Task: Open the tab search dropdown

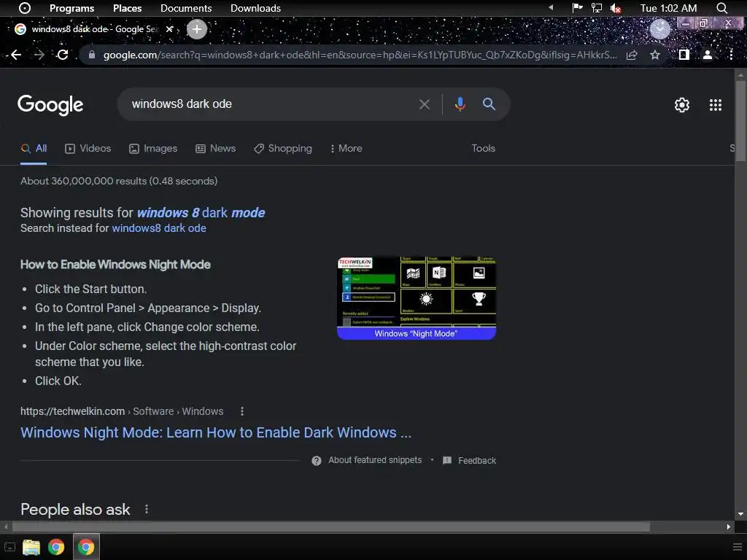Action: point(659,29)
